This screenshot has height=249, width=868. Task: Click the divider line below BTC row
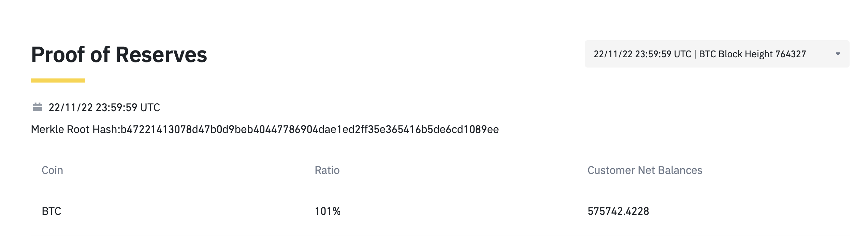click(439, 235)
